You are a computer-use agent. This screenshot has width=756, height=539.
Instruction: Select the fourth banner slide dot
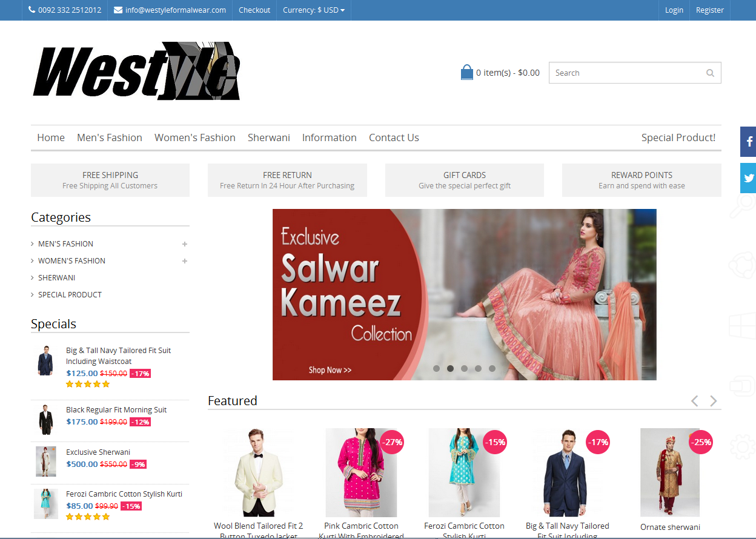[x=478, y=368]
